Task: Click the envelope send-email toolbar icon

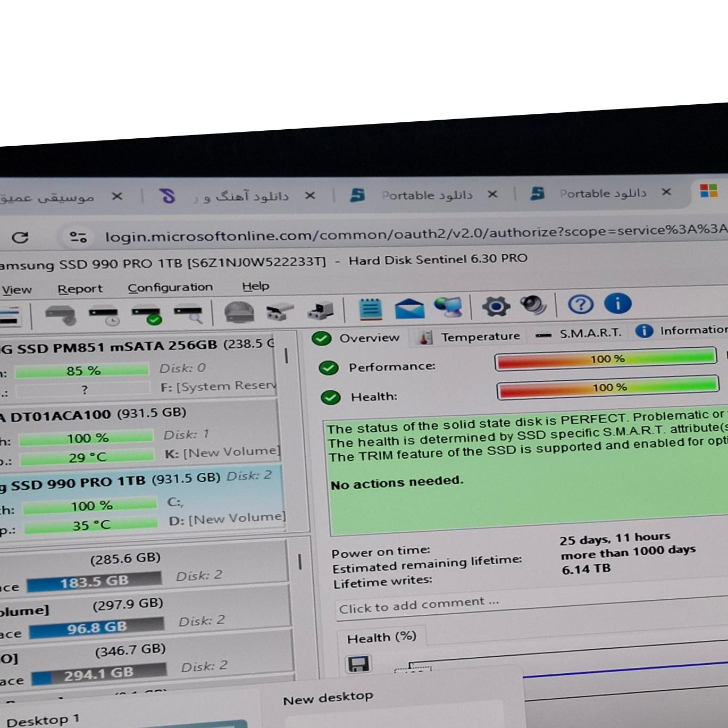Action: pyautogui.click(x=409, y=308)
